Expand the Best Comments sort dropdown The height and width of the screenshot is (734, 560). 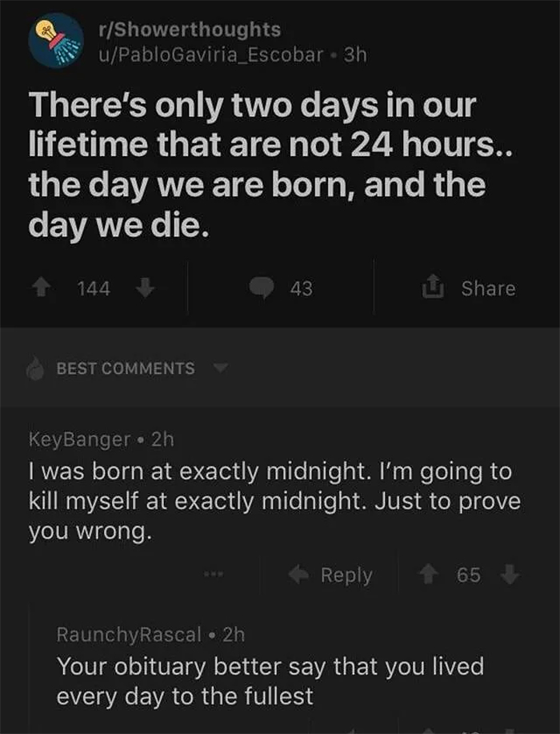220,367
